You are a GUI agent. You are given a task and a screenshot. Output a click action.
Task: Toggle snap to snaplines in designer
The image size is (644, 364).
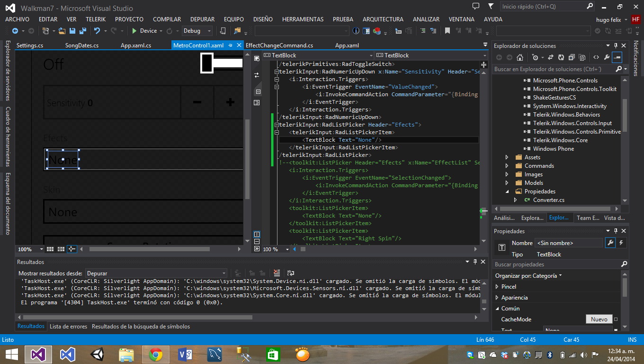(x=72, y=249)
